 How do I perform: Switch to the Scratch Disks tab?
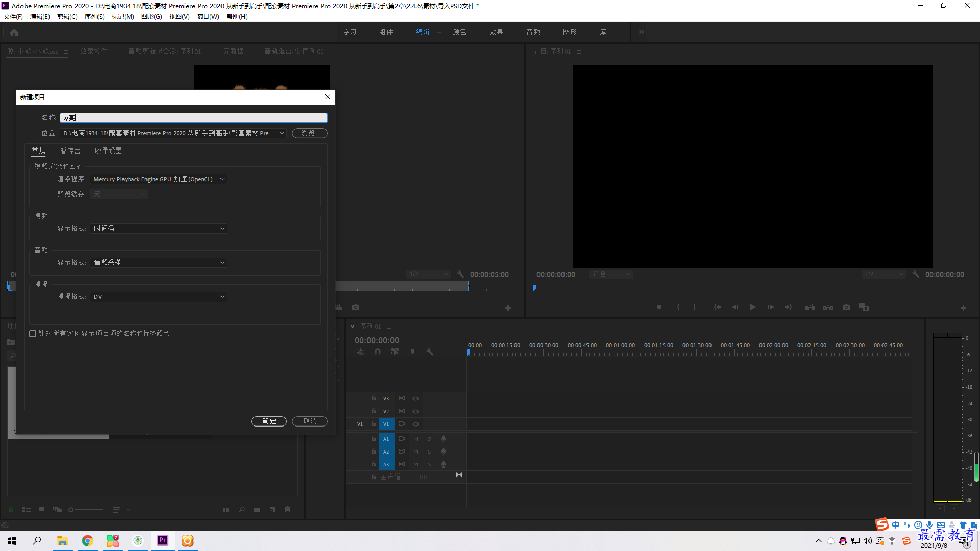[70, 151]
